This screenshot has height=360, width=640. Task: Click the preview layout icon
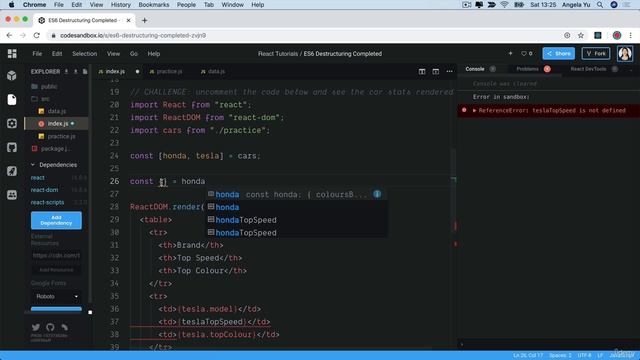tap(436, 71)
